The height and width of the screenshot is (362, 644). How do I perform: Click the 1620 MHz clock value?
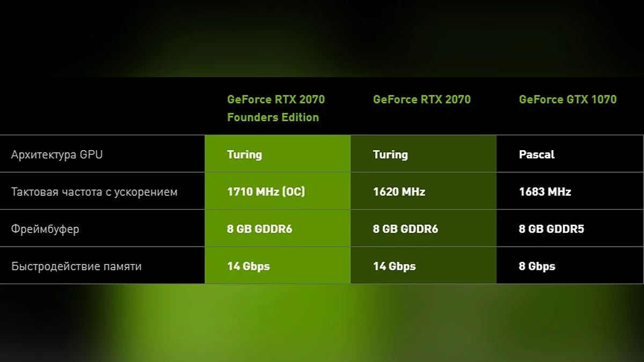pyautogui.click(x=399, y=191)
